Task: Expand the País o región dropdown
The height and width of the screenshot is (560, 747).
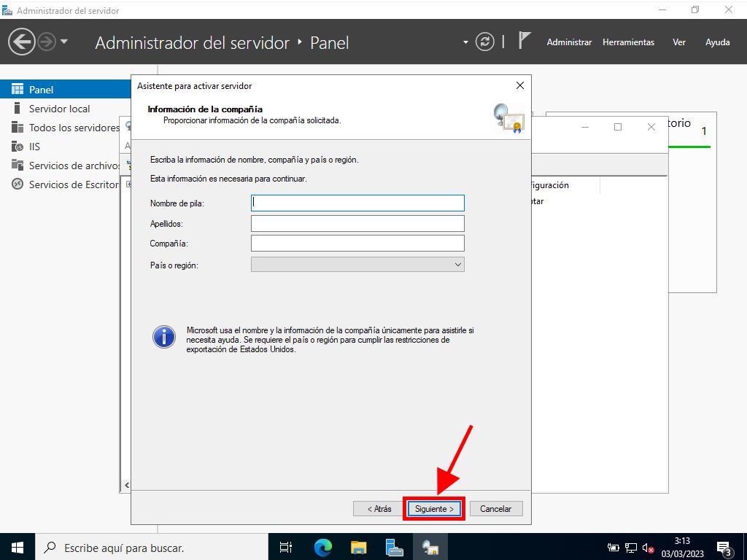Action: (357, 265)
